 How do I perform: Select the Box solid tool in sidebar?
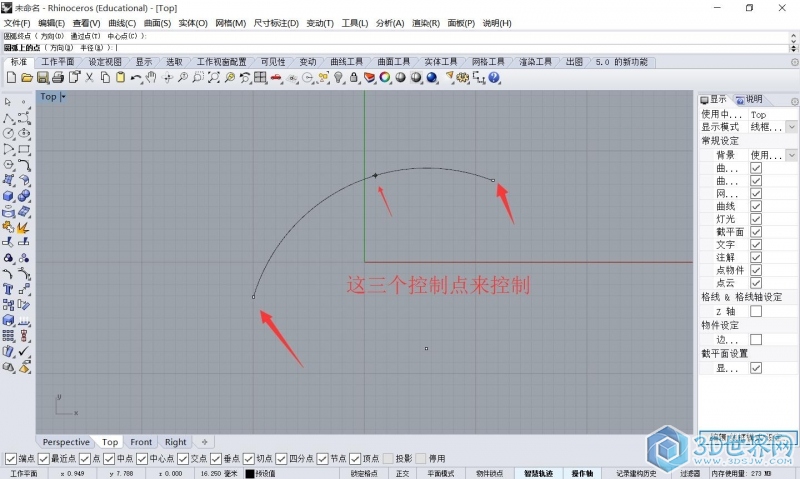[8, 196]
